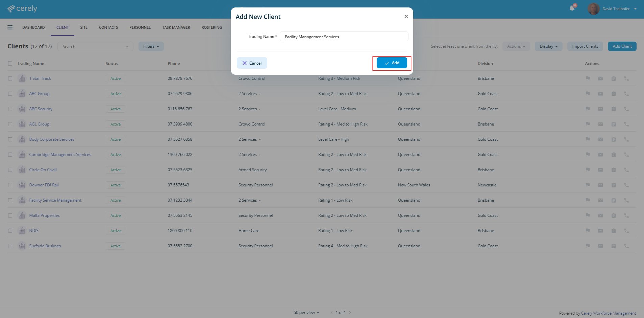This screenshot has height=318, width=644.
Task: Select the Circle On Cavill checkbox
Action: (x=10, y=170)
